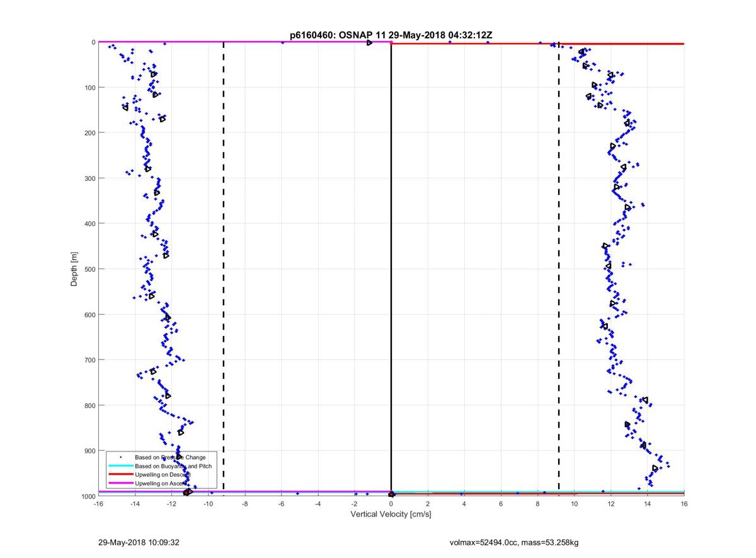Click the velocity tick label 14
756x558 pixels.
(x=648, y=504)
